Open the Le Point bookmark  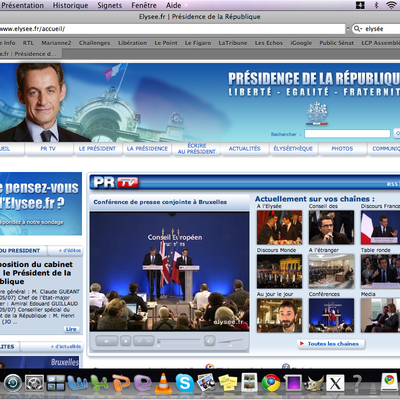166,43
